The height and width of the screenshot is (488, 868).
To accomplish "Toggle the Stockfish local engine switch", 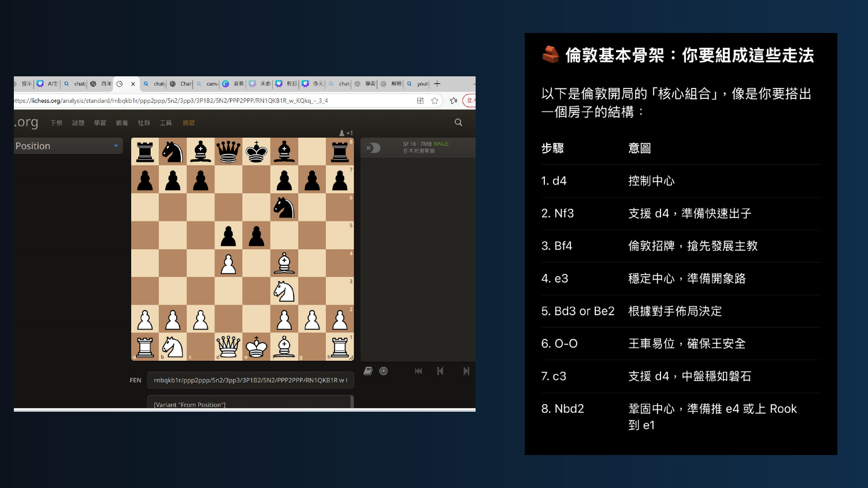I will pyautogui.click(x=374, y=148).
